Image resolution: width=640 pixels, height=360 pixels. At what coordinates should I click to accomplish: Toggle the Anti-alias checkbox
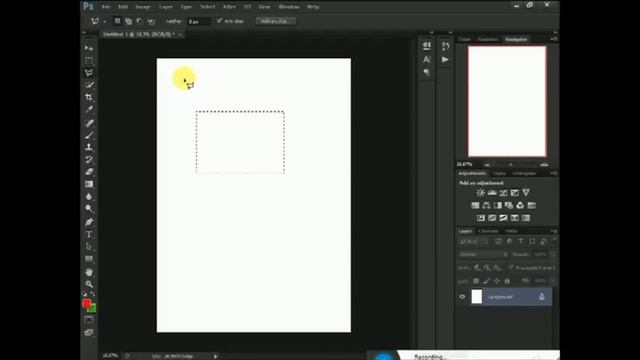(219, 20)
